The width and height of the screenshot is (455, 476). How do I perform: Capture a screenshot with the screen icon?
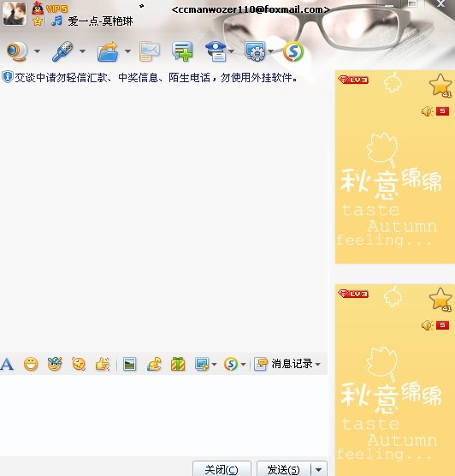point(202,364)
